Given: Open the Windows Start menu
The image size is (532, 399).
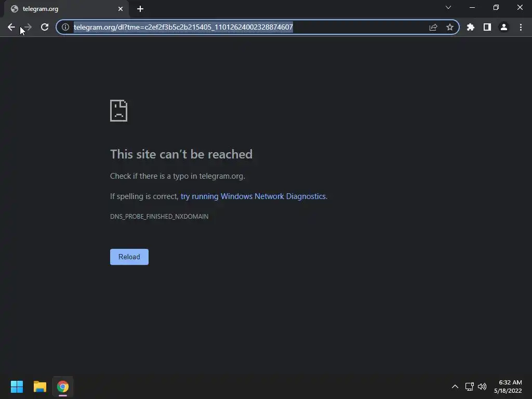Looking at the screenshot, I should pyautogui.click(x=17, y=387).
